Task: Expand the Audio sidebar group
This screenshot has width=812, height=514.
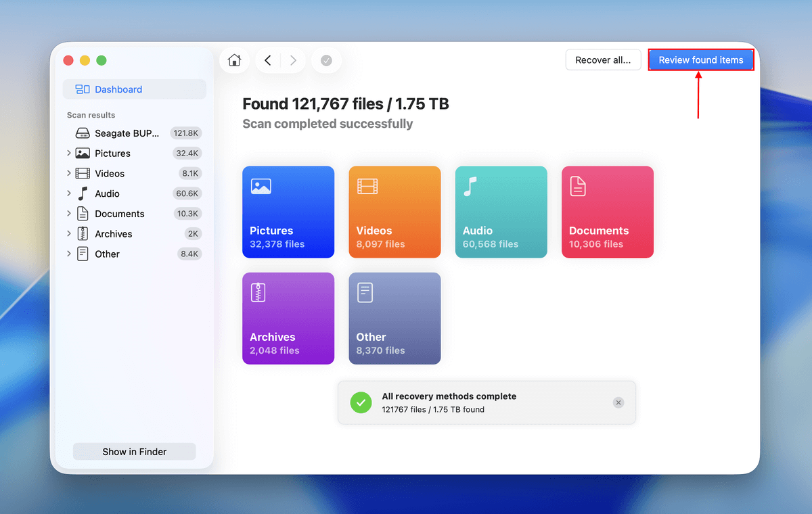Action: click(x=69, y=193)
